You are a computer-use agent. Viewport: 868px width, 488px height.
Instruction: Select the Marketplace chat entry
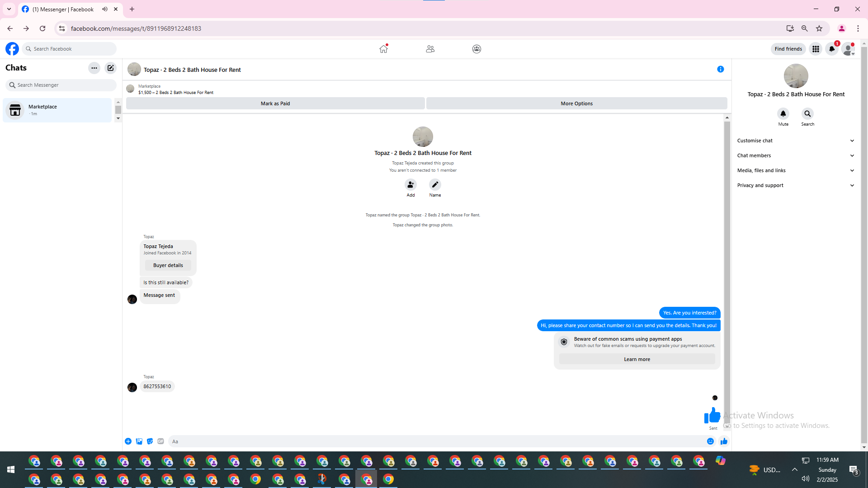click(x=57, y=110)
